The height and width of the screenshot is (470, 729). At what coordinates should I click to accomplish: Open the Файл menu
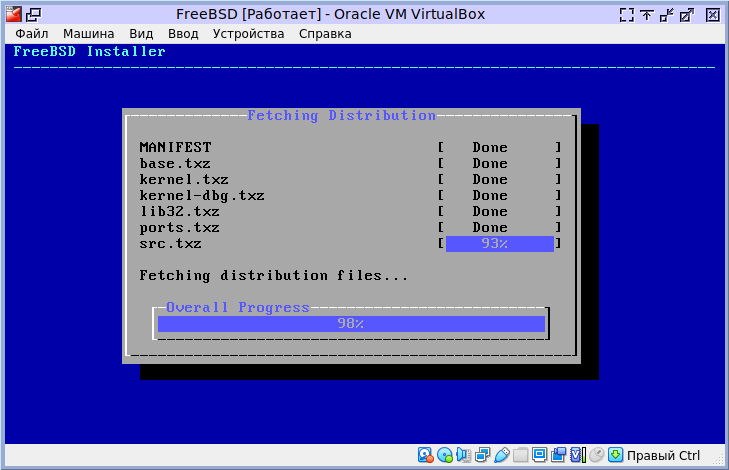coord(32,34)
